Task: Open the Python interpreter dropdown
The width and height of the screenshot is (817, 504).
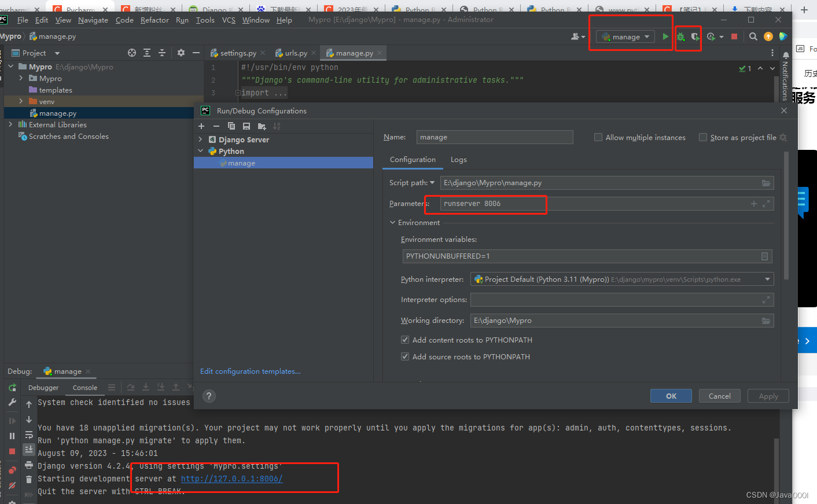Action: (767, 279)
